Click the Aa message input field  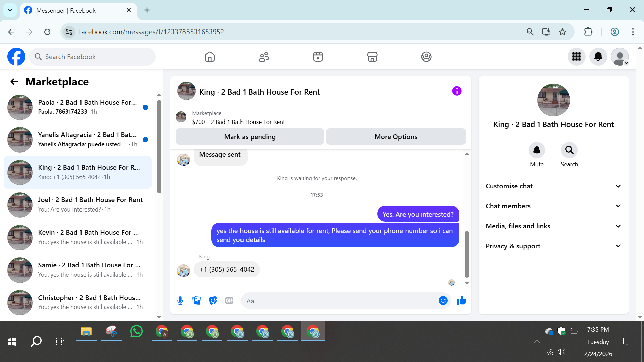[339, 301]
